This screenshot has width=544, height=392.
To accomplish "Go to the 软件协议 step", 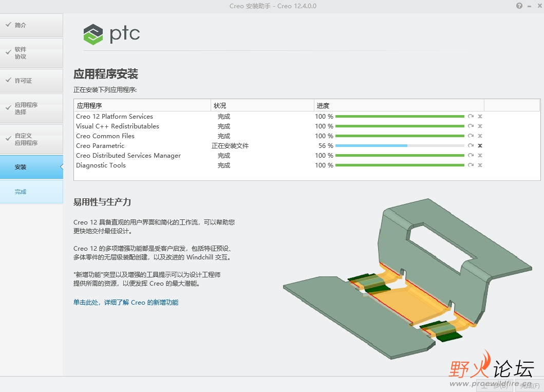I will tap(31, 53).
